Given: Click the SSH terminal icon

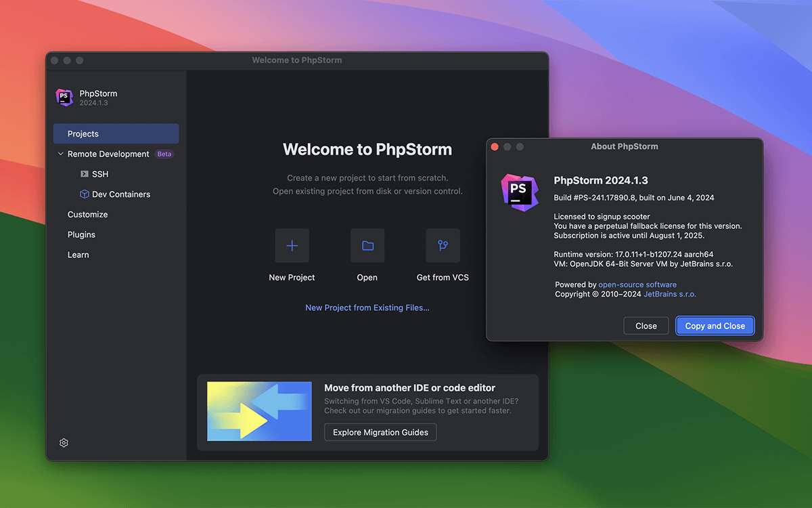Looking at the screenshot, I should pos(85,174).
